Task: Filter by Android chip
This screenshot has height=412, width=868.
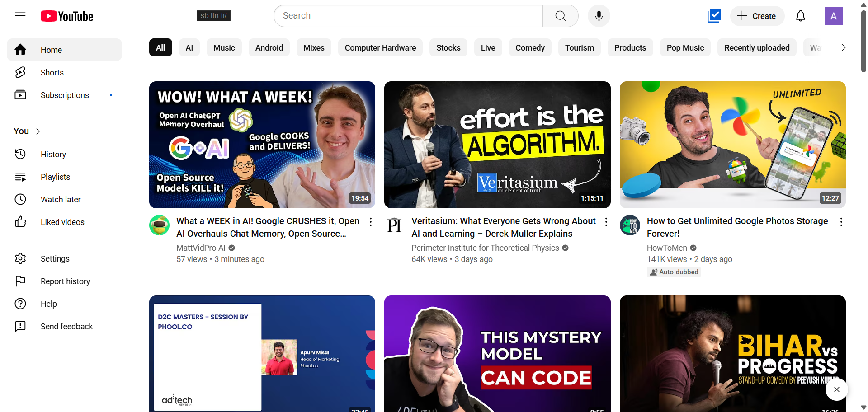Action: pyautogui.click(x=269, y=48)
